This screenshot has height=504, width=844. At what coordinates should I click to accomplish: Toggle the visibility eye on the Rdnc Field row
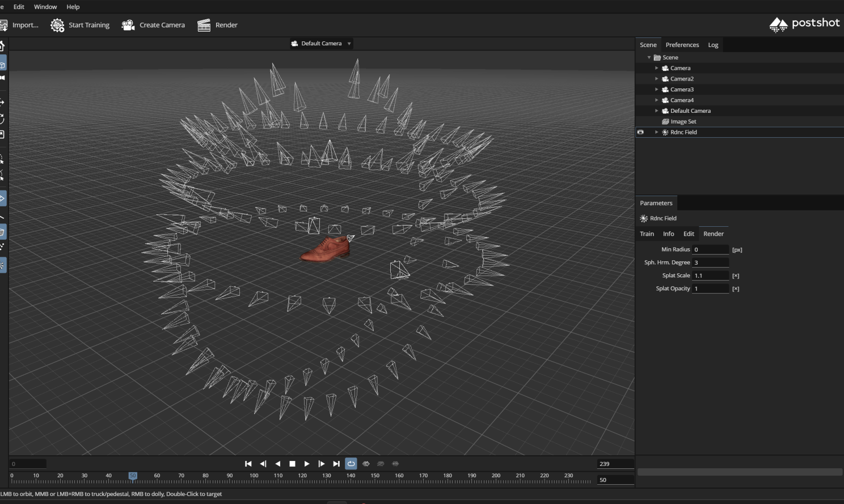pyautogui.click(x=640, y=132)
